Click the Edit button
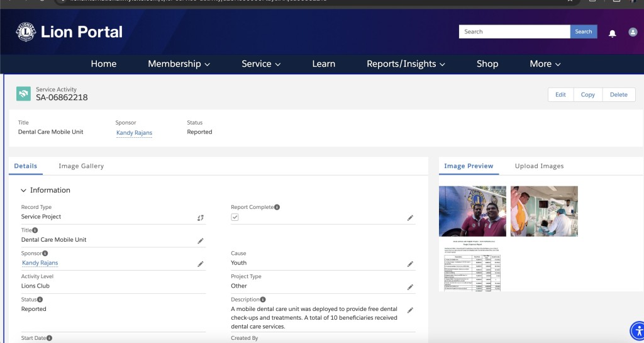Viewport: 644px width, 343px height. pyautogui.click(x=560, y=94)
